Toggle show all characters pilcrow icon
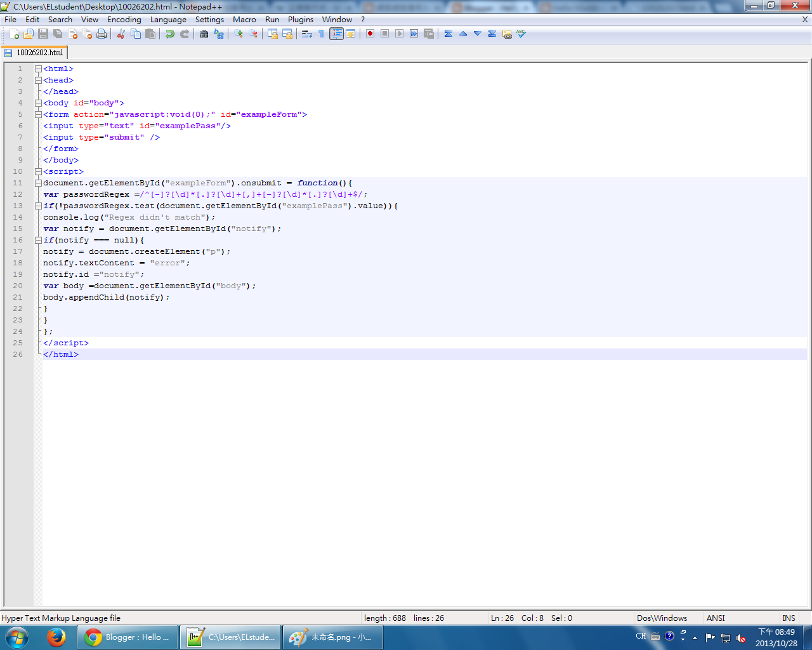 (321, 34)
